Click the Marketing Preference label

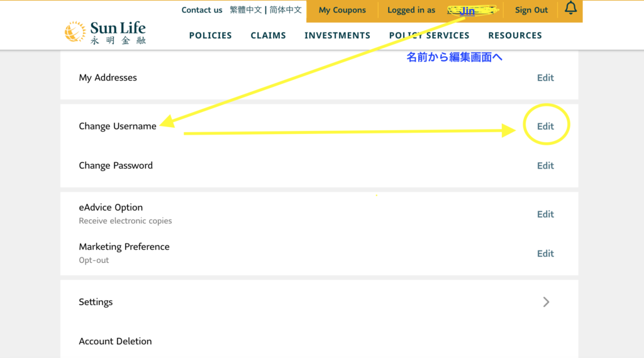(x=124, y=247)
